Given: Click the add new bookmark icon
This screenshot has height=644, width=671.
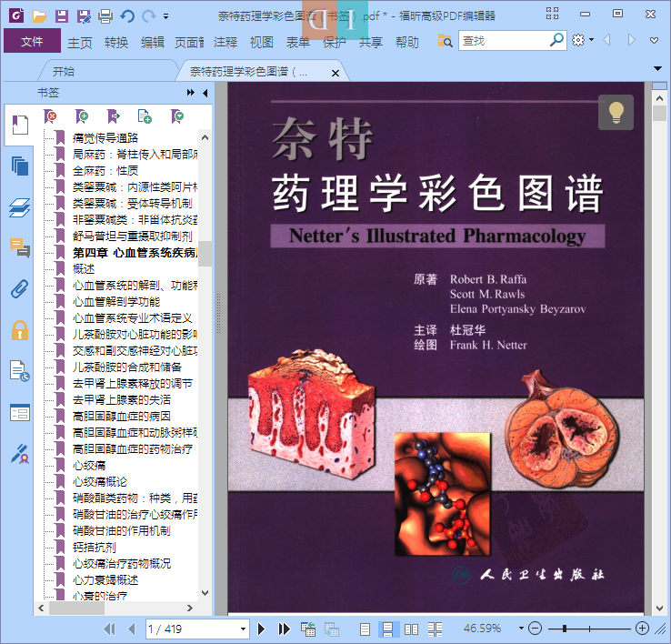Looking at the screenshot, I should tap(82, 116).
